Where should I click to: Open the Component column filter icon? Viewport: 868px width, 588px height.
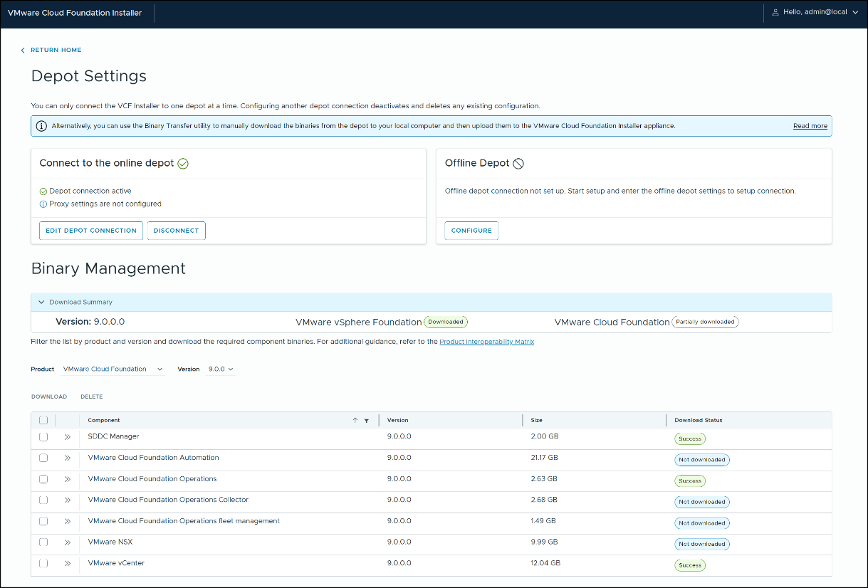pyautogui.click(x=367, y=421)
